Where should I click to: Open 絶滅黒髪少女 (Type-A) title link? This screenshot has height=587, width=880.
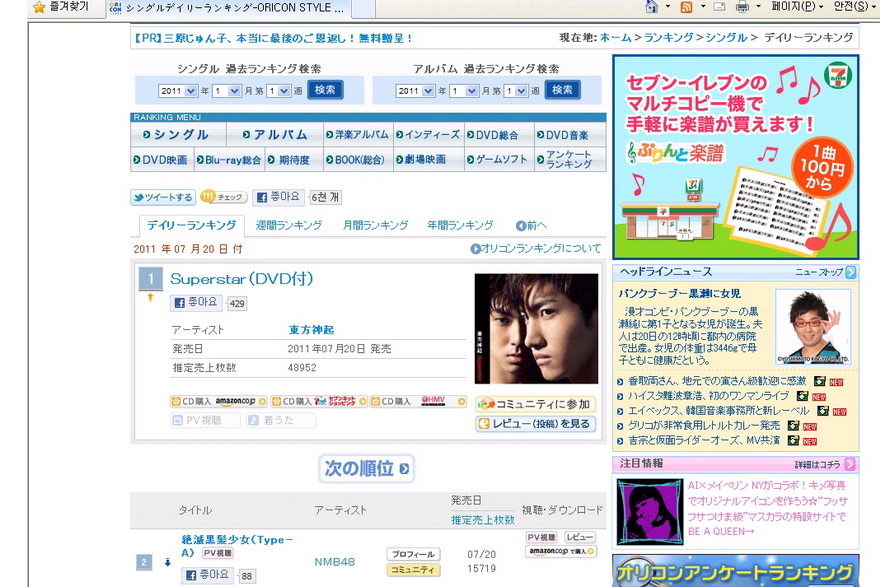[x=237, y=546]
